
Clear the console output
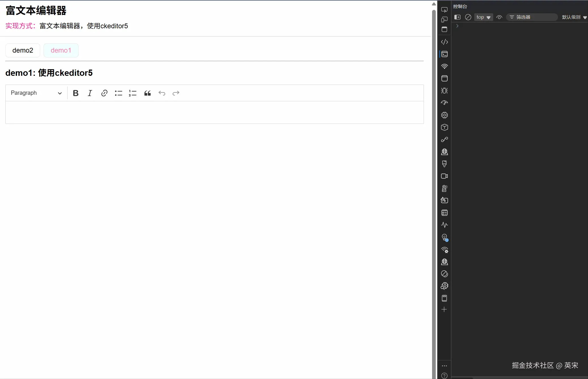click(x=468, y=17)
